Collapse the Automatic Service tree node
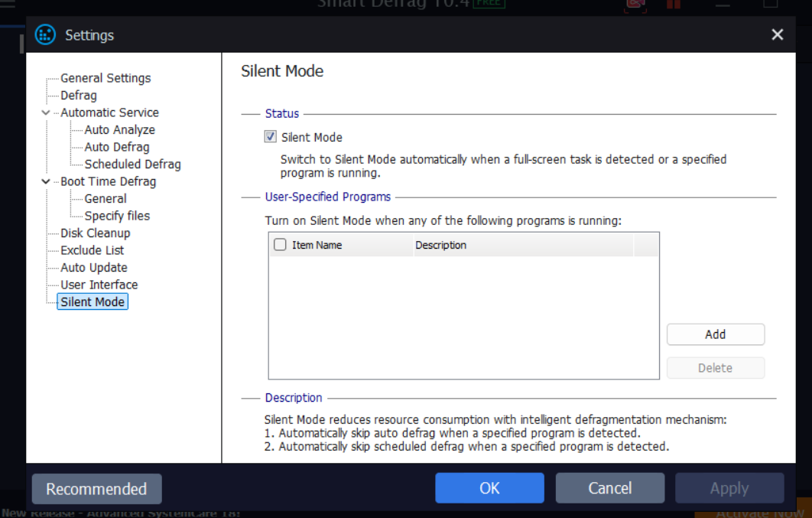Viewport: 812px width, 518px height. click(46, 112)
